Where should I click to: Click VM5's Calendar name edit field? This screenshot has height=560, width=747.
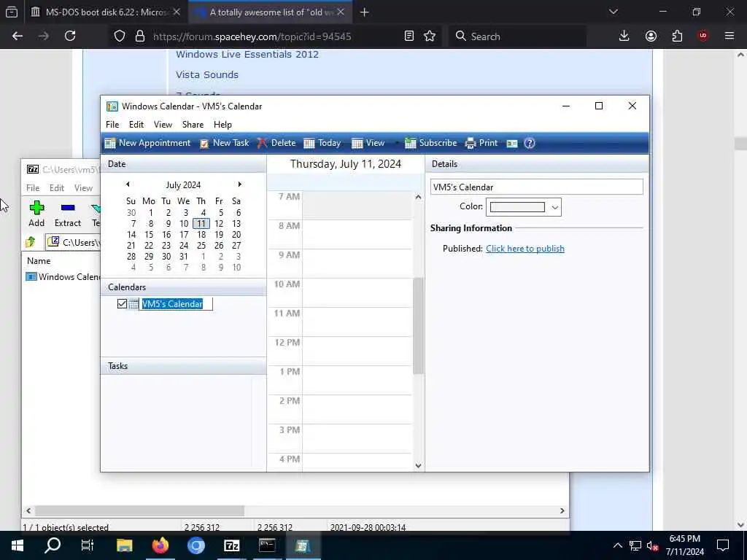(x=176, y=304)
